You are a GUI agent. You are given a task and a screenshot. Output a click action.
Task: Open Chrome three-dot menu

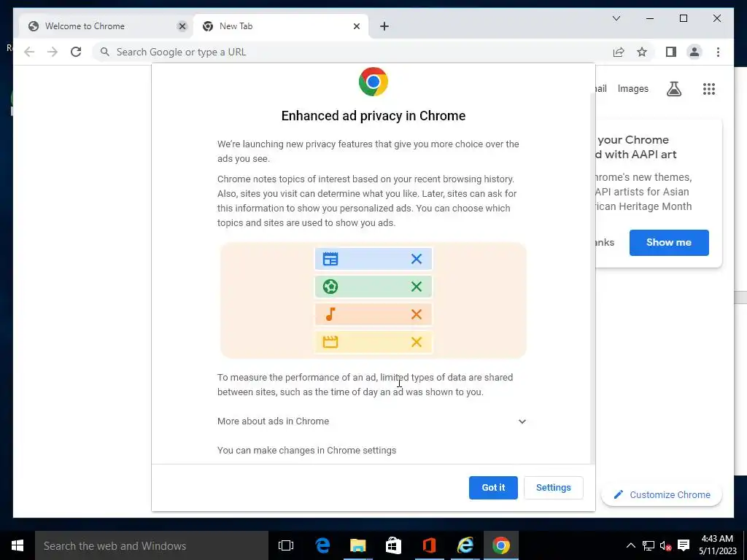pyautogui.click(x=718, y=52)
